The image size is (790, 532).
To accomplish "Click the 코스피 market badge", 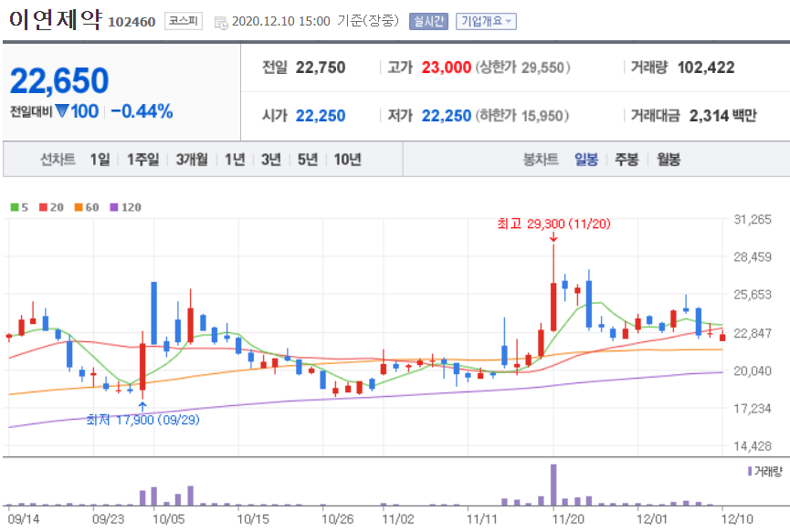I will [184, 21].
